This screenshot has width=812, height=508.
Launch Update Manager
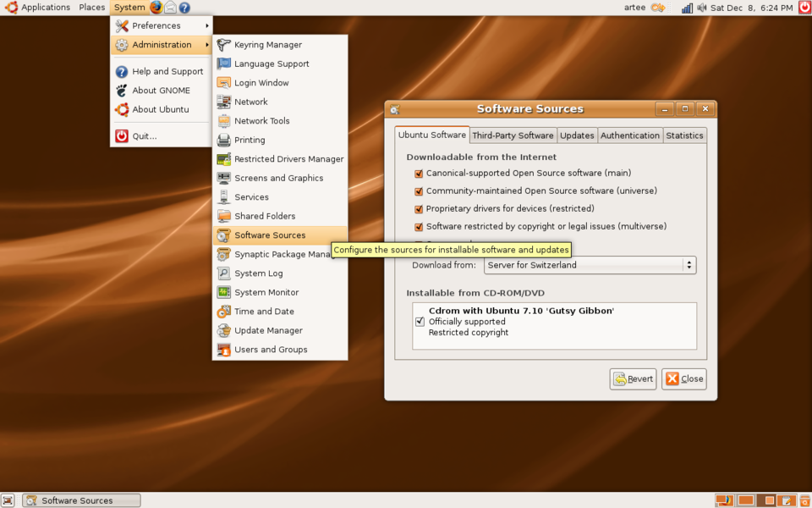280,330
